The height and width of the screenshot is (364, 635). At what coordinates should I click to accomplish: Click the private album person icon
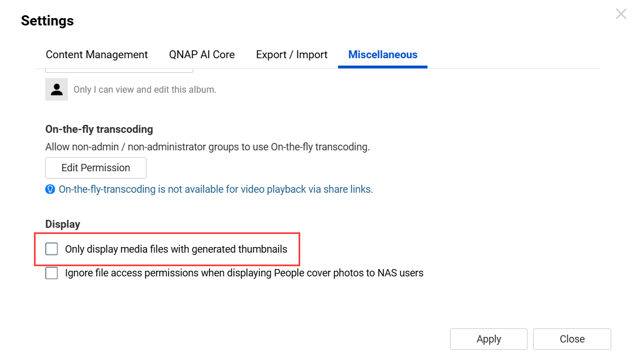click(x=57, y=89)
